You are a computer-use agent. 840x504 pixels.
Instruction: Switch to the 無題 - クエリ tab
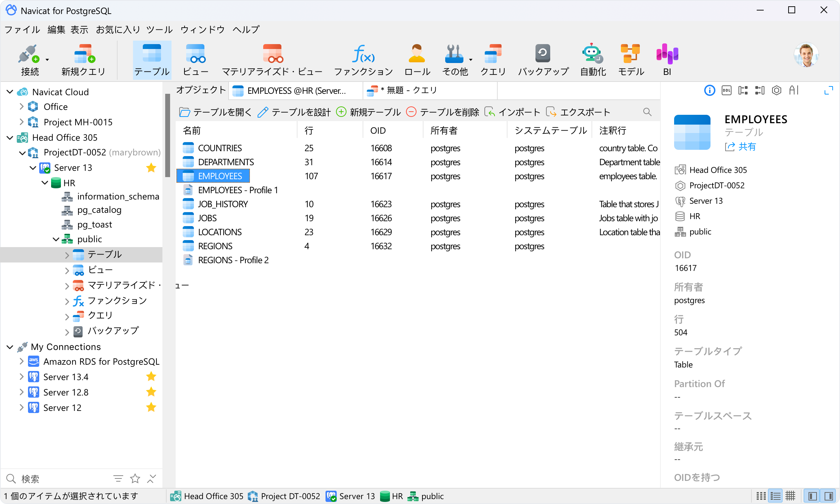[x=430, y=91]
